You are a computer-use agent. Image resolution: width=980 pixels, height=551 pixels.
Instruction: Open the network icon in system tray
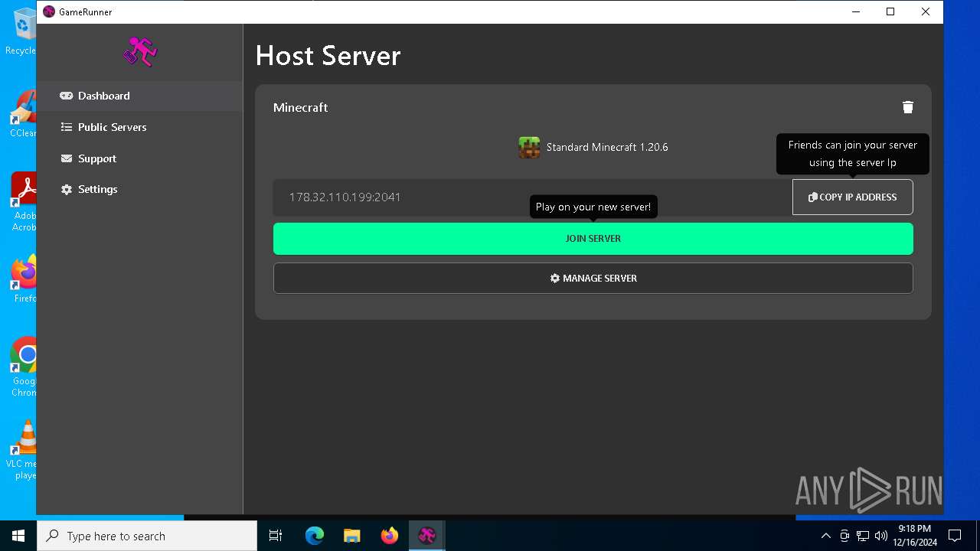(862, 536)
